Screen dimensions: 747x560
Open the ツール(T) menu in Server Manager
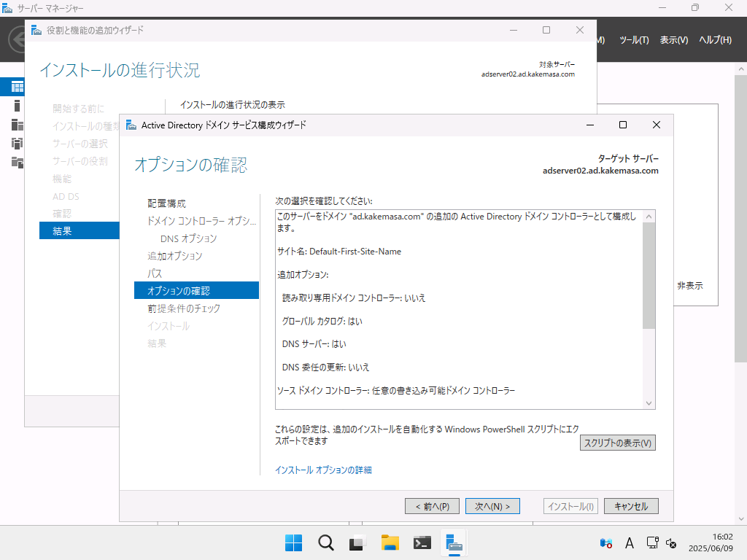click(634, 40)
